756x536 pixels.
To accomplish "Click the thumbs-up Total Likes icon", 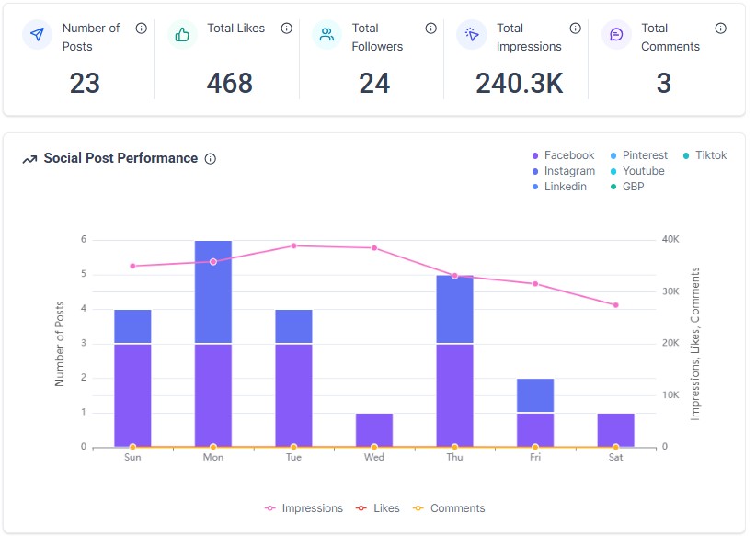I will [182, 34].
